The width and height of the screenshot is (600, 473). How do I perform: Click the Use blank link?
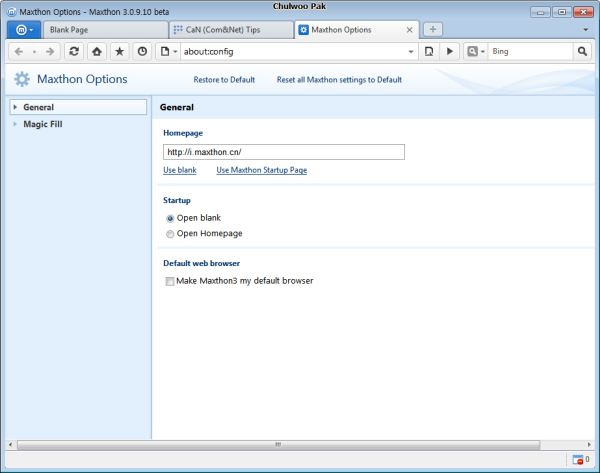tap(180, 170)
